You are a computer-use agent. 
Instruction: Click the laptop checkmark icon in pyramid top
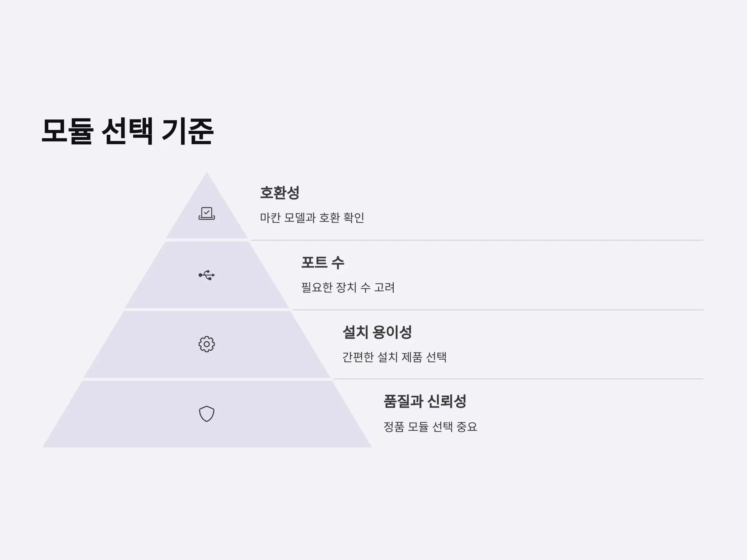pos(207,213)
